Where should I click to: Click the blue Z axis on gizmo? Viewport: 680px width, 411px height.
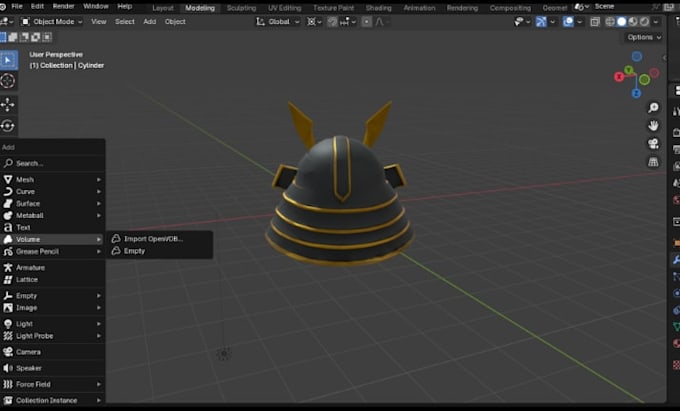point(636,93)
